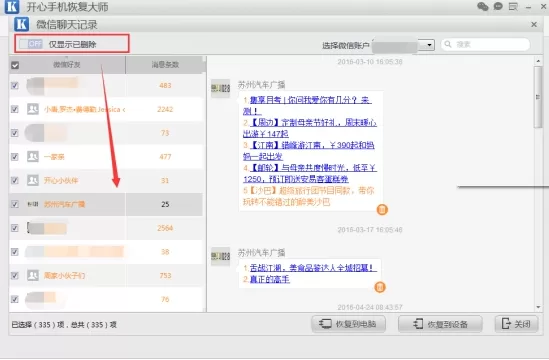
Task: Click the K logo in 微信聊天记录 dialog
Action: (21, 24)
